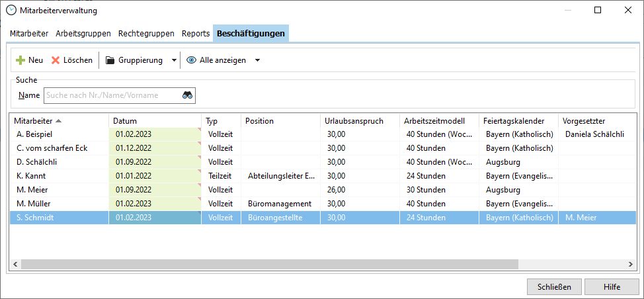Click the eye icon for Alle anzeigen

tap(191, 60)
